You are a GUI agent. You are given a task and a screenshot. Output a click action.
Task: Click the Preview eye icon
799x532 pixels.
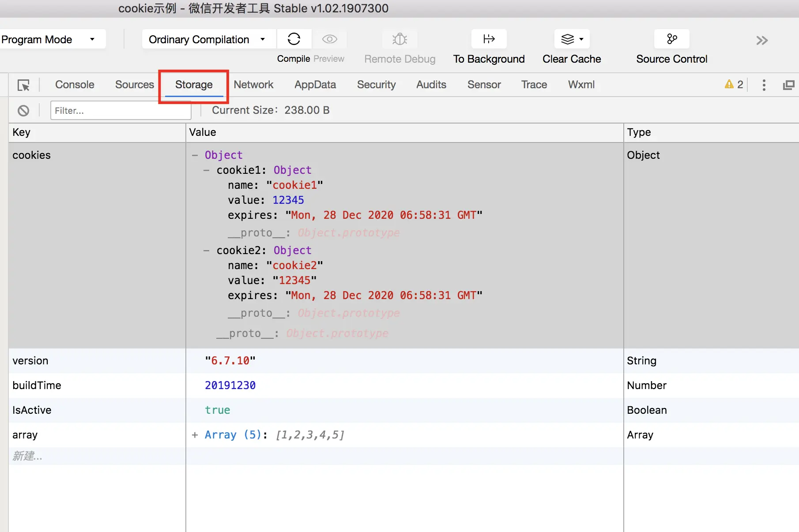point(329,39)
